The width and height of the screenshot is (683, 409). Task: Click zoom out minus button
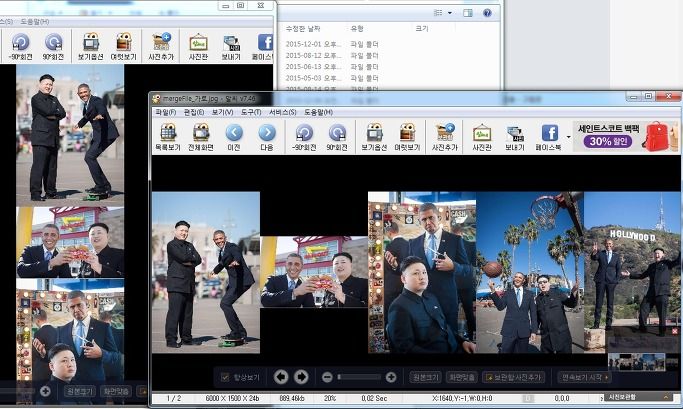coord(327,377)
